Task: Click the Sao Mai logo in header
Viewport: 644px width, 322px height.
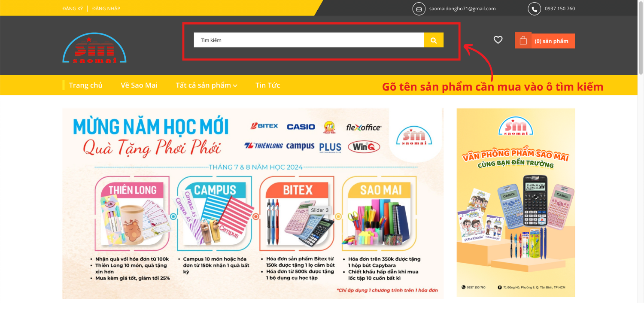Action: (x=94, y=48)
